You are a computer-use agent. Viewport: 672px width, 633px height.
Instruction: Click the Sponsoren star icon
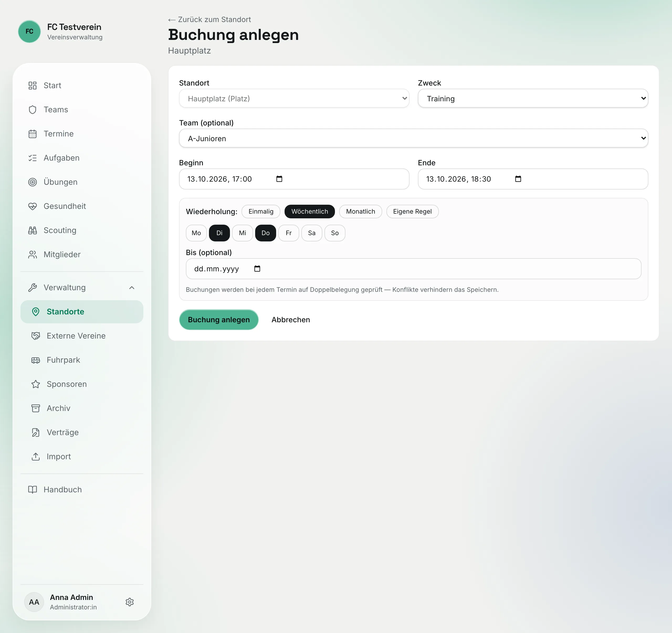point(35,384)
